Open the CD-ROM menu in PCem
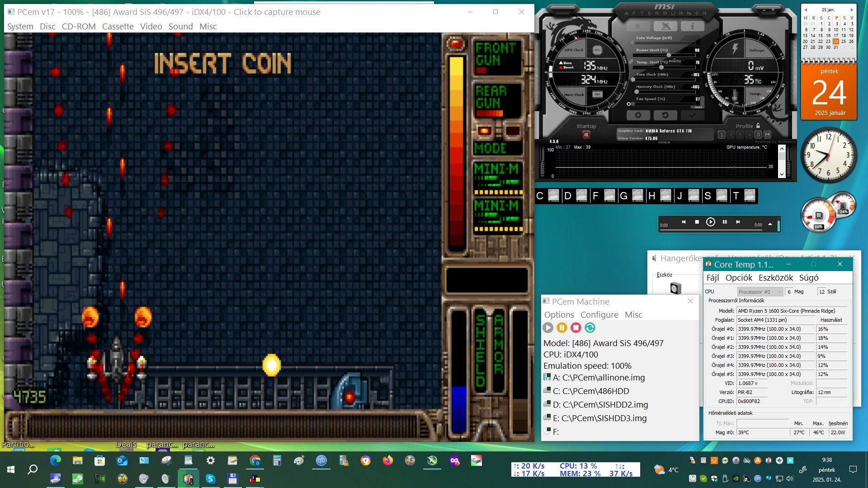Viewport: 868px width, 488px height. [x=78, y=26]
